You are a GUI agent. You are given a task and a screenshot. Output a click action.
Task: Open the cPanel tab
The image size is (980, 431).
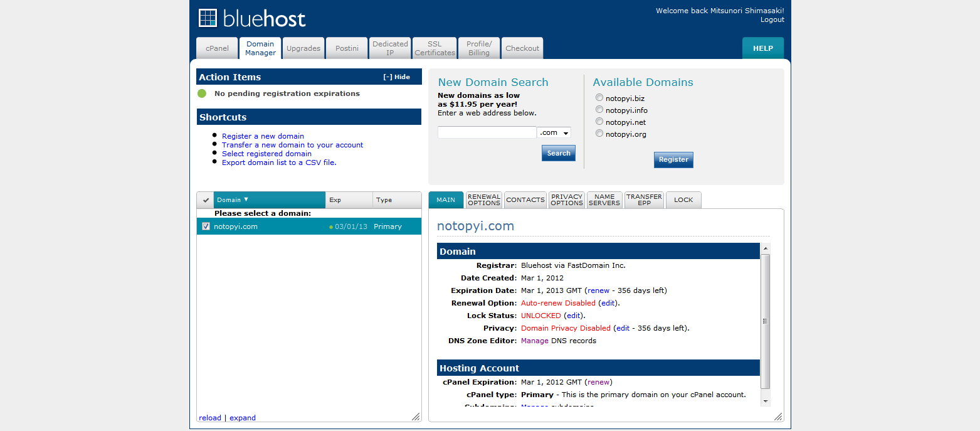point(217,48)
